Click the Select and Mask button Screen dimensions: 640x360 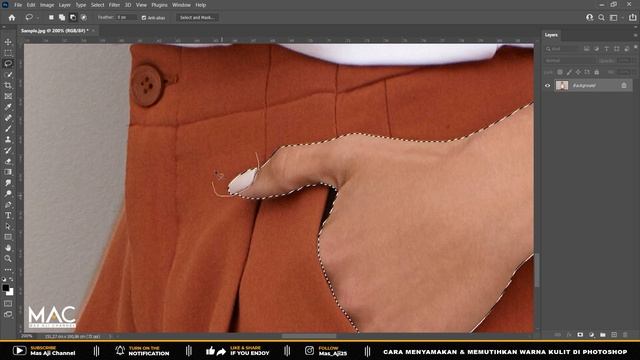tap(197, 18)
